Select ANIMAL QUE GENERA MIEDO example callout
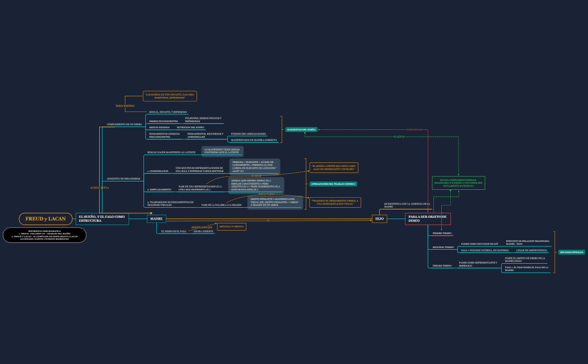 tap(256, 185)
